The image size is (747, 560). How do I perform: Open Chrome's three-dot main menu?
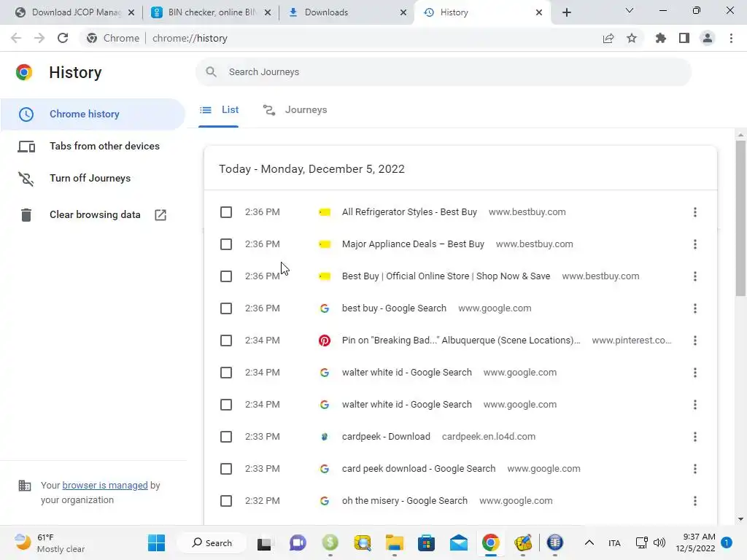(731, 38)
